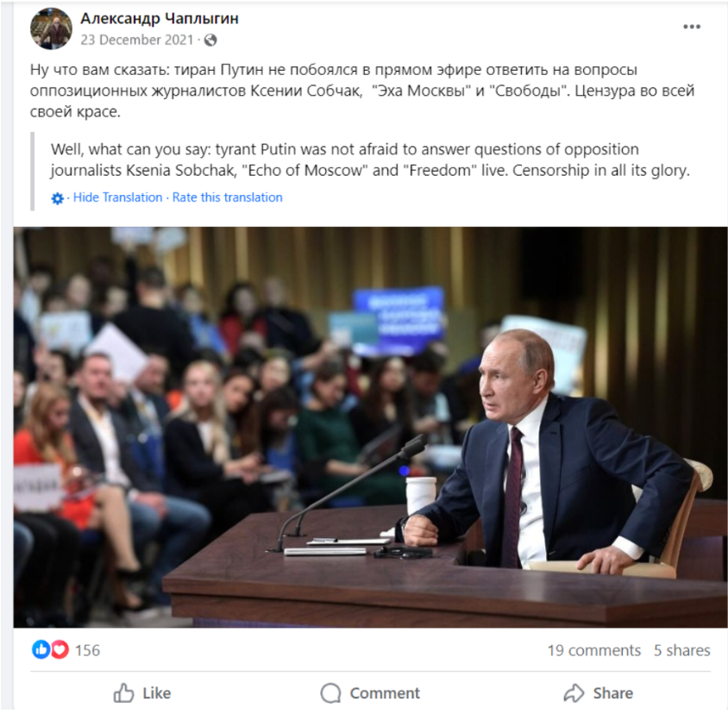
Task: Click the speech bubble comment icon
Action: (330, 693)
